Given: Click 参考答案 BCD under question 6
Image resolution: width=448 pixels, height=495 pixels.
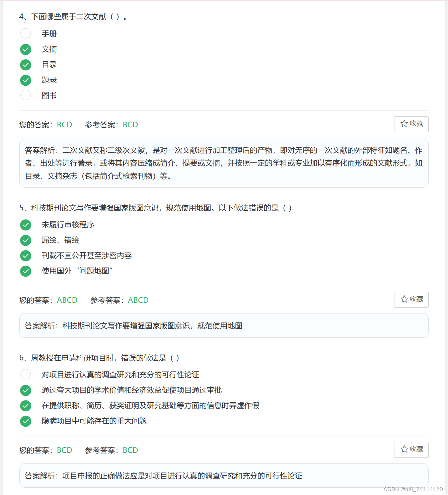Looking at the screenshot, I should tap(111, 450).
